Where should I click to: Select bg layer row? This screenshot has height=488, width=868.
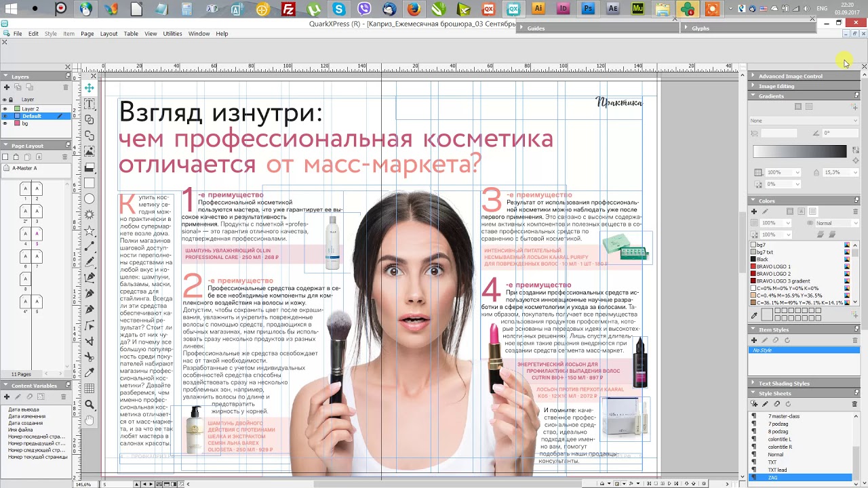coord(37,123)
